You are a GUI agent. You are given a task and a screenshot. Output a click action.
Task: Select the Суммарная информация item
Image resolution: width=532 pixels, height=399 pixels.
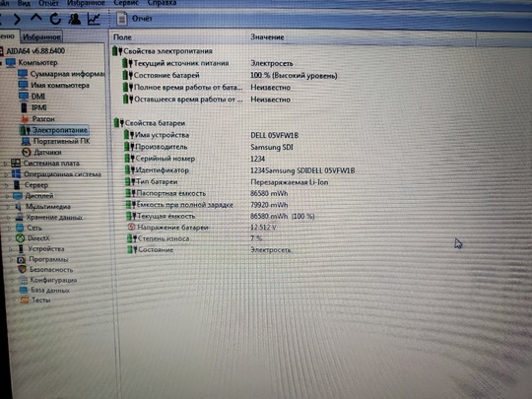62,74
